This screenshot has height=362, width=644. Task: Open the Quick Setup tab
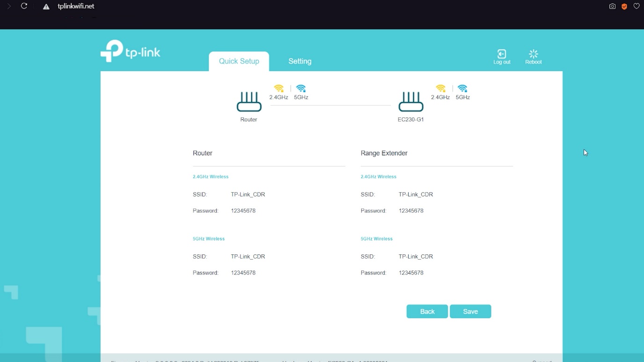pyautogui.click(x=239, y=61)
